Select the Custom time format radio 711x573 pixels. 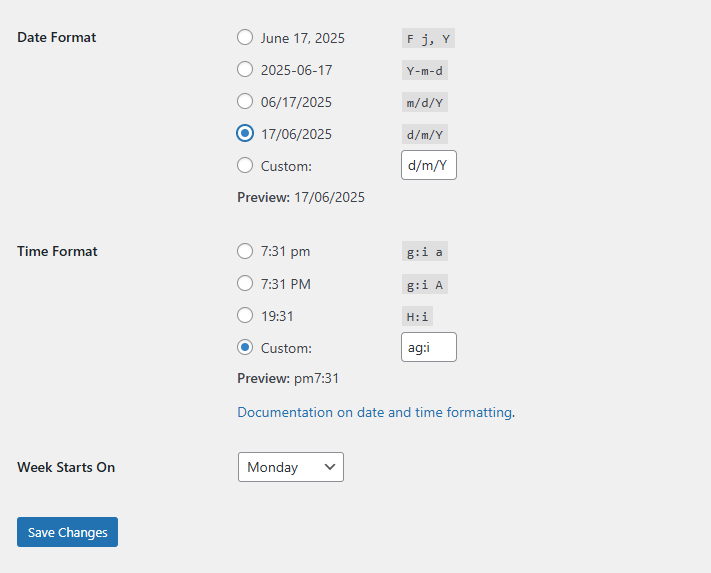[x=245, y=348]
